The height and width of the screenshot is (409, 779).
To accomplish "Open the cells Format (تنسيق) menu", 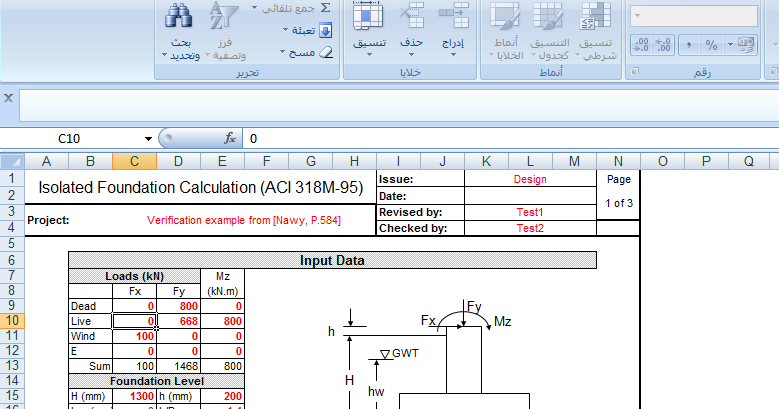I will [x=369, y=31].
